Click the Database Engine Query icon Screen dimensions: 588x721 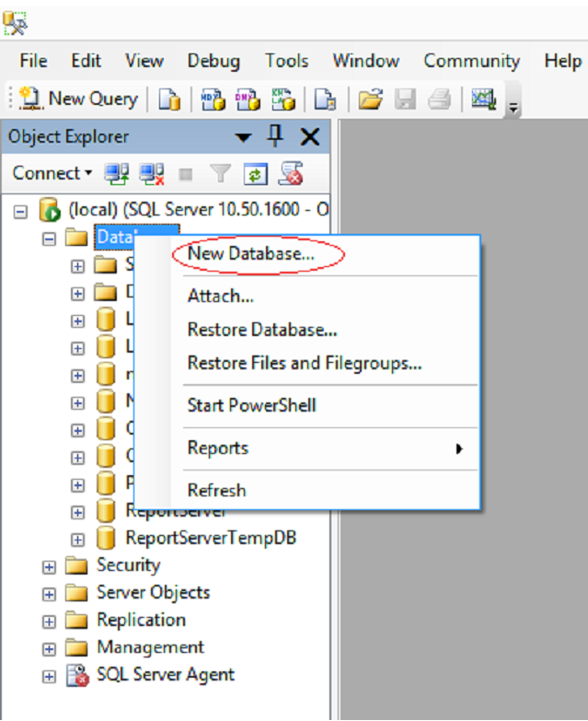(x=169, y=99)
